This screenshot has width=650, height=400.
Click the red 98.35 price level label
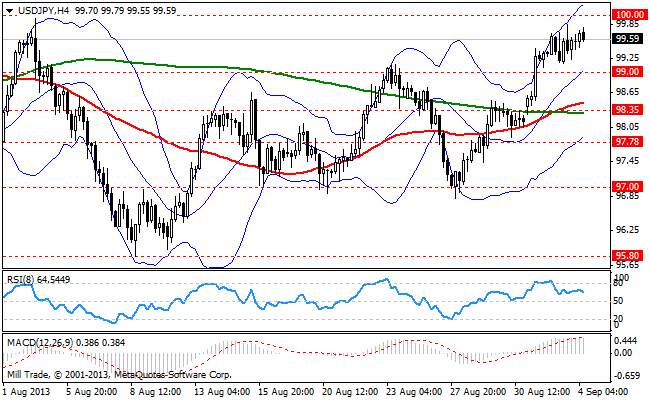pos(627,110)
